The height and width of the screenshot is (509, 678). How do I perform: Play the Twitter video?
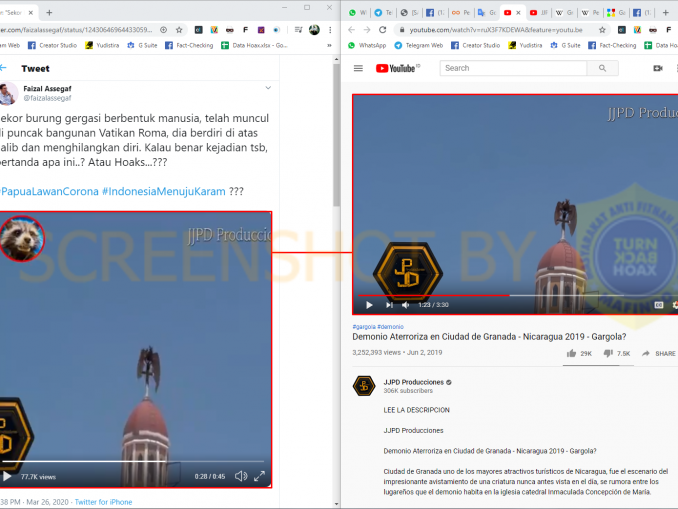tap(7, 477)
